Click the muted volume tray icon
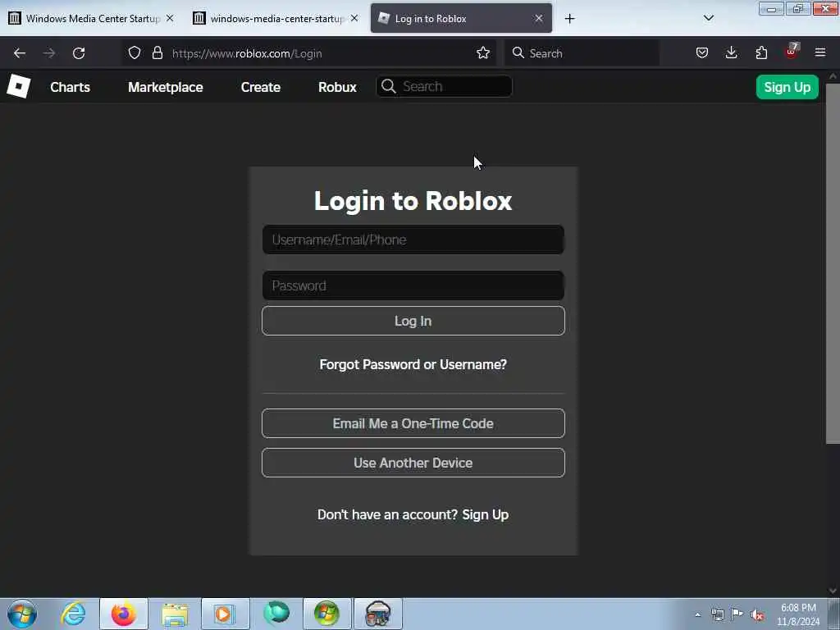 point(757,615)
